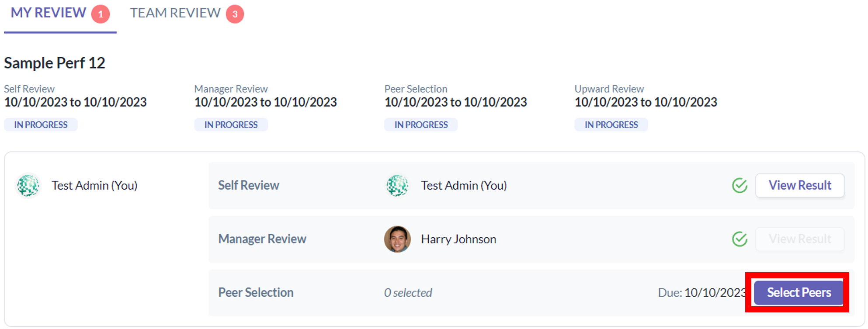
Task: Click green checkmark in Self Review row
Action: click(x=740, y=186)
